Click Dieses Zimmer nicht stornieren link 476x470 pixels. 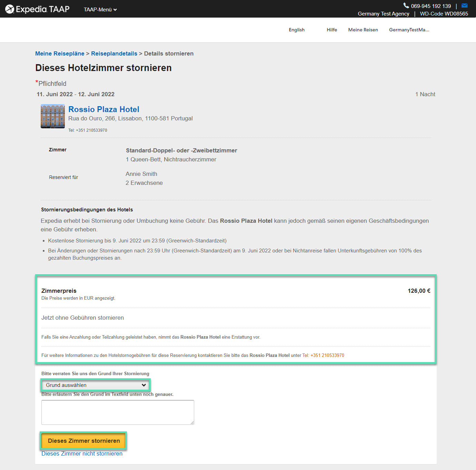pyautogui.click(x=82, y=453)
